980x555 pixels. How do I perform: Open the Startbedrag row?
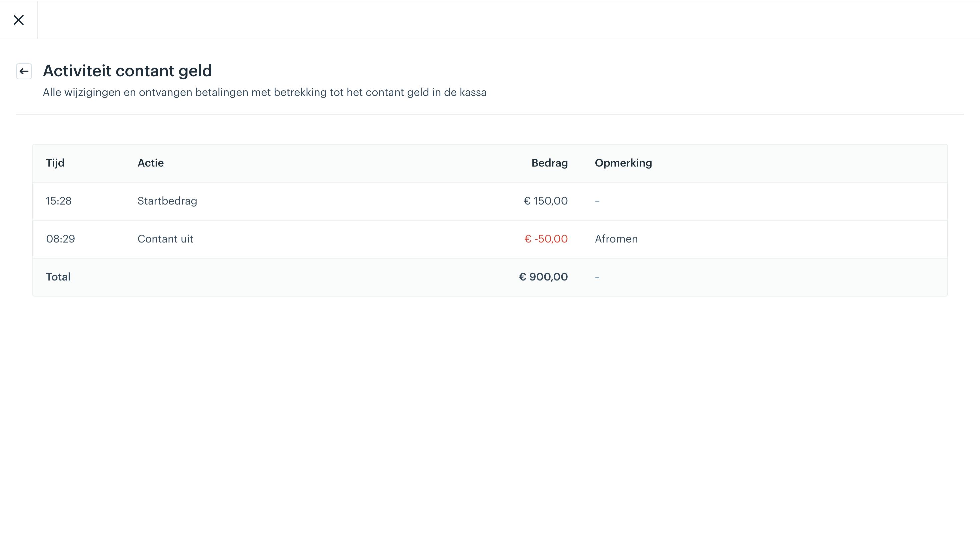click(x=490, y=201)
